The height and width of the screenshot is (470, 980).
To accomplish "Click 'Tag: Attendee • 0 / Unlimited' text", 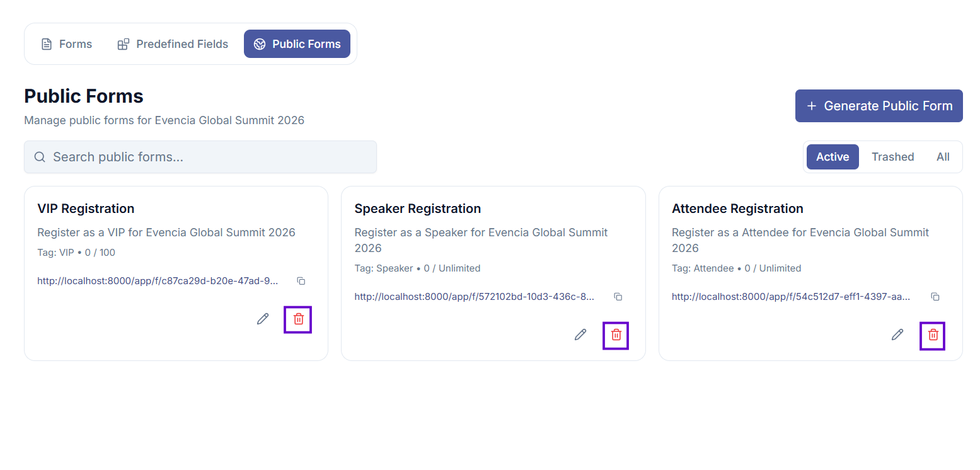I will [736, 268].
